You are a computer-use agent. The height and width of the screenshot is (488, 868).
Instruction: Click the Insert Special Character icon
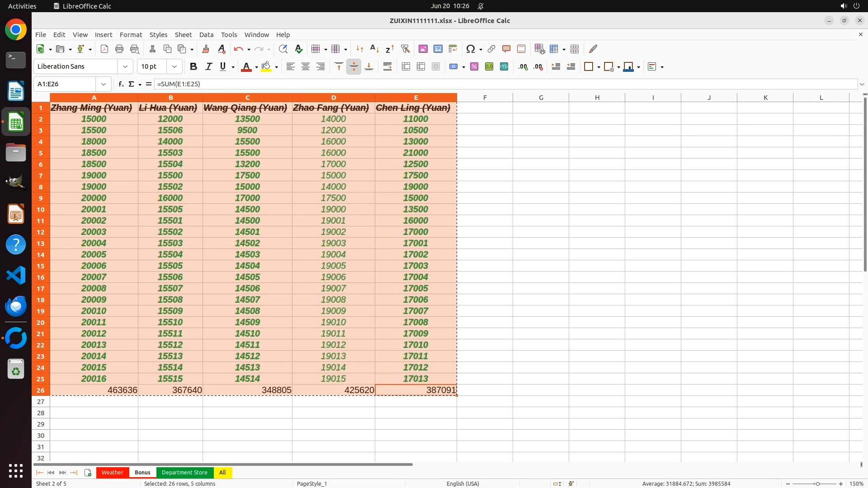pyautogui.click(x=470, y=49)
